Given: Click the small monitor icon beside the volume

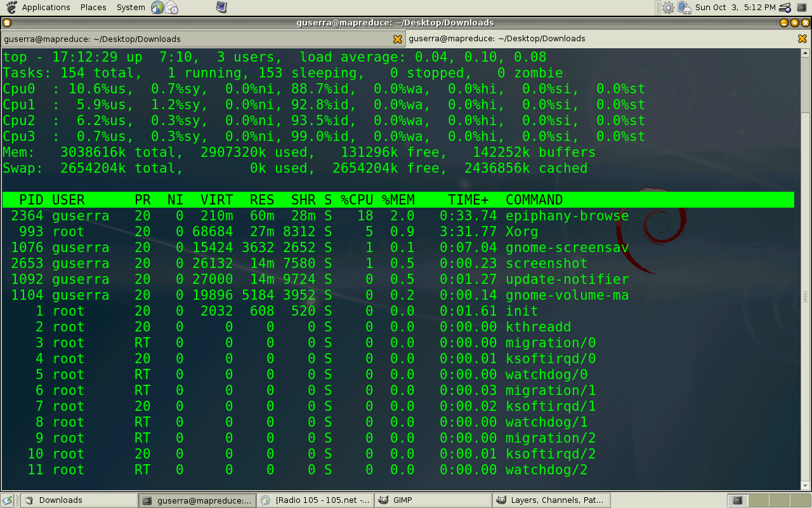Looking at the screenshot, I should pyautogui.click(x=802, y=8).
